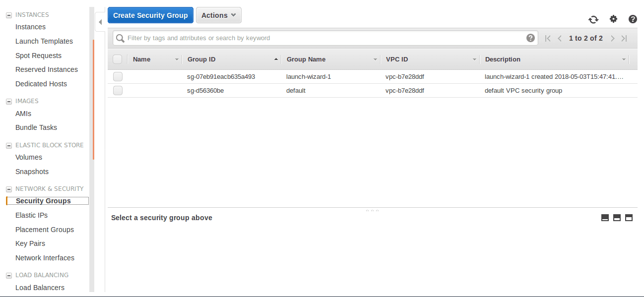Click the refresh icon
The image size is (644, 297).
point(593,19)
